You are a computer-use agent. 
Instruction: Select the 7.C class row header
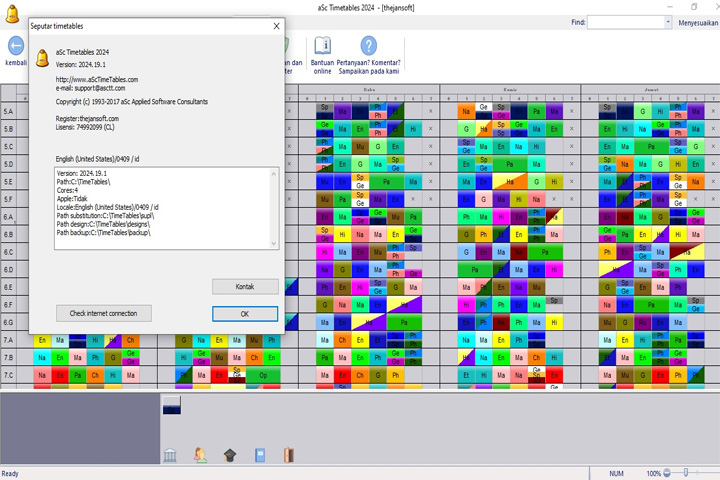8,375
